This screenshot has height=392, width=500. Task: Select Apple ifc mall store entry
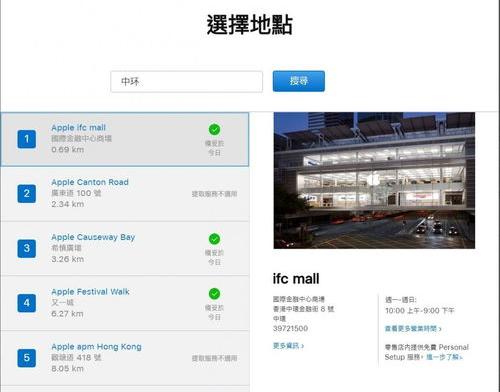click(125, 139)
